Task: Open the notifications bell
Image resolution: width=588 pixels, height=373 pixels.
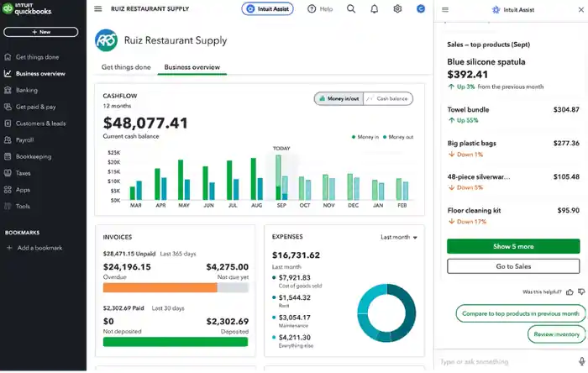Action: (375, 8)
